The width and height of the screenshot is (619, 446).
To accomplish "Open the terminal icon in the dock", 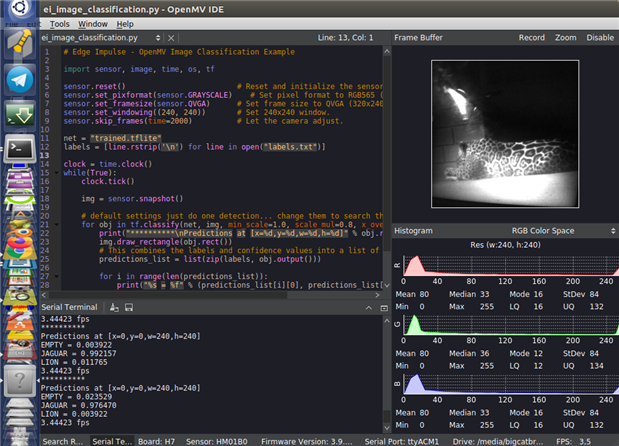I will [x=19, y=149].
